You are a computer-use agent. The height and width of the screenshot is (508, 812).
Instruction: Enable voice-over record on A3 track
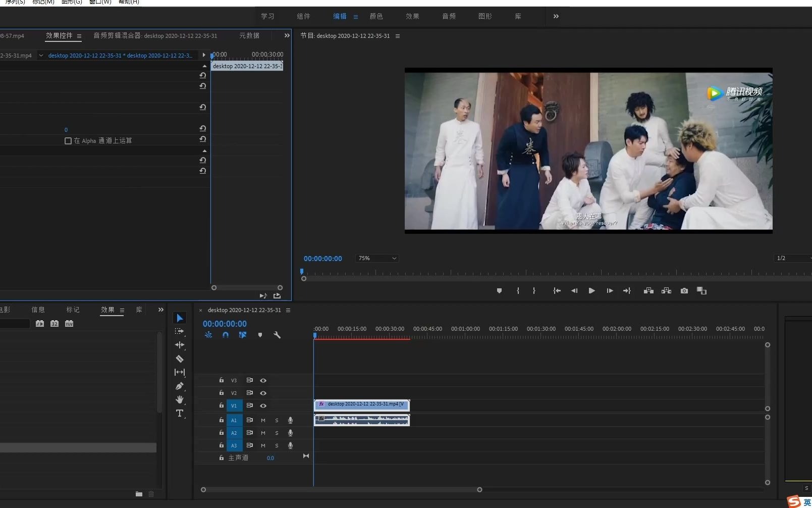click(x=290, y=445)
